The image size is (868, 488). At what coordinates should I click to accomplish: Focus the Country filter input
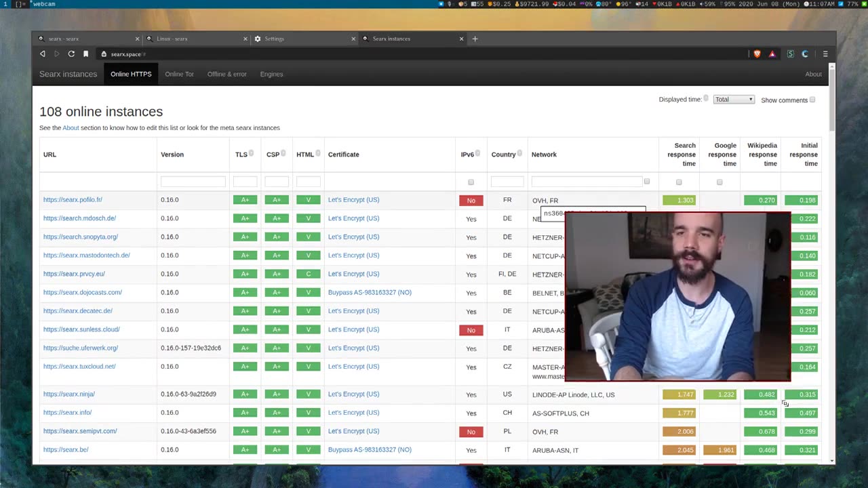507,182
